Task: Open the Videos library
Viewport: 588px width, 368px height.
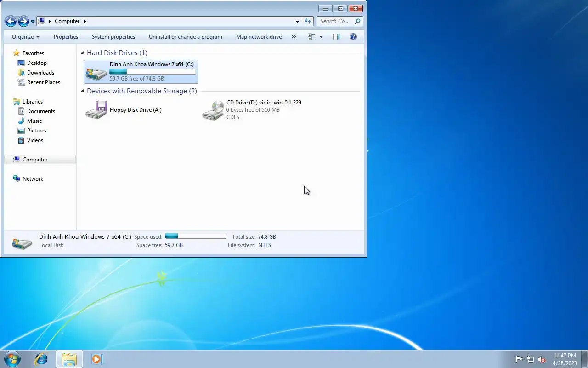Action: (35, 140)
